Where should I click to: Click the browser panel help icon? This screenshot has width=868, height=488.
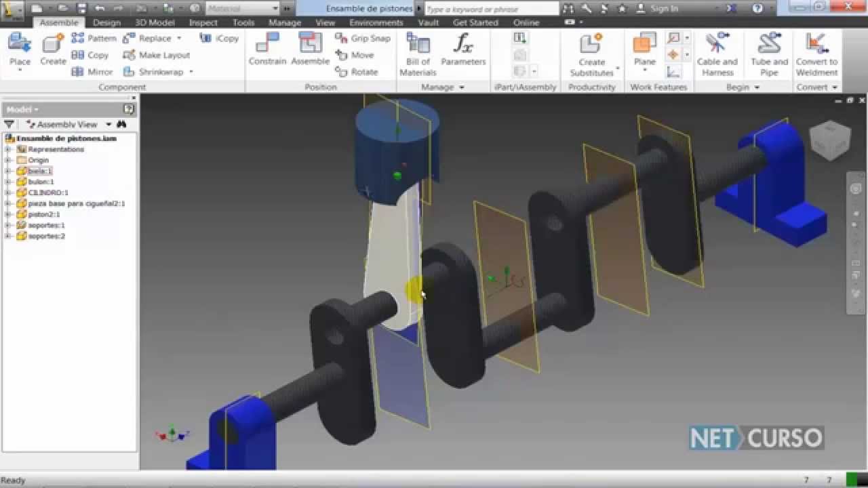pos(128,109)
